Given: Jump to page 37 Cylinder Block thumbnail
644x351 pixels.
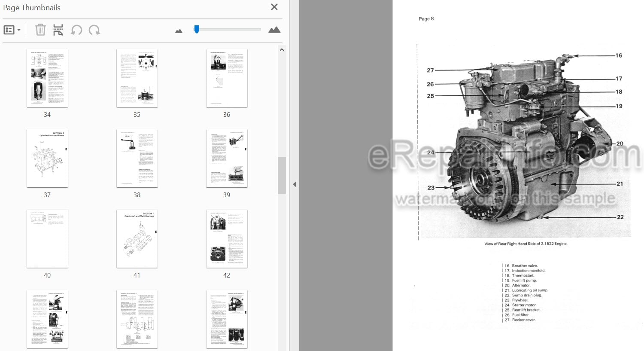Looking at the screenshot, I should (x=47, y=158).
